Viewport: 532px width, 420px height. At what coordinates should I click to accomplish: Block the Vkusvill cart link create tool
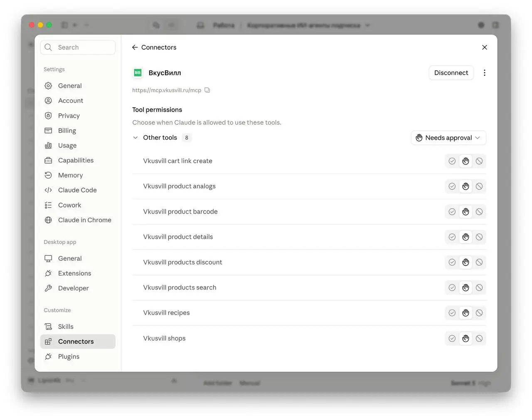(479, 161)
